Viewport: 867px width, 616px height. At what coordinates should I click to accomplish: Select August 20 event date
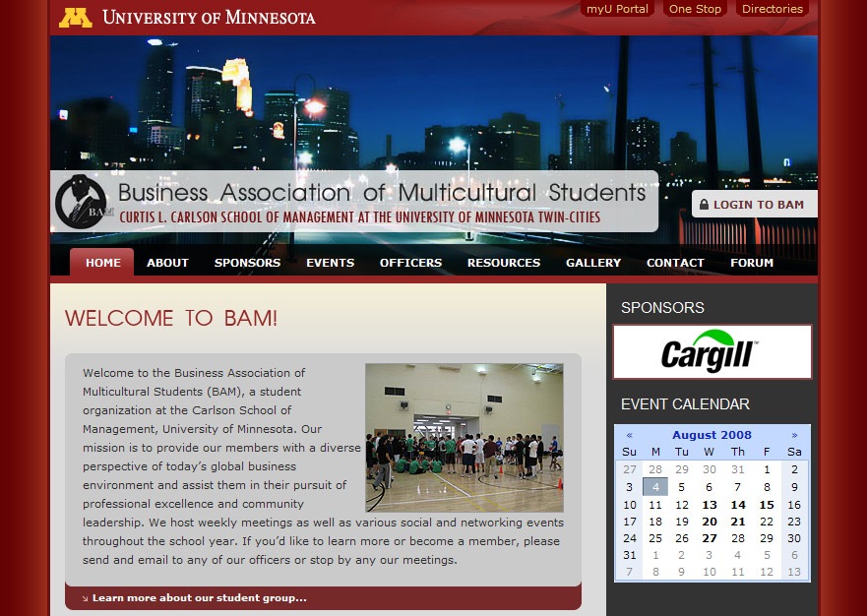[710, 522]
